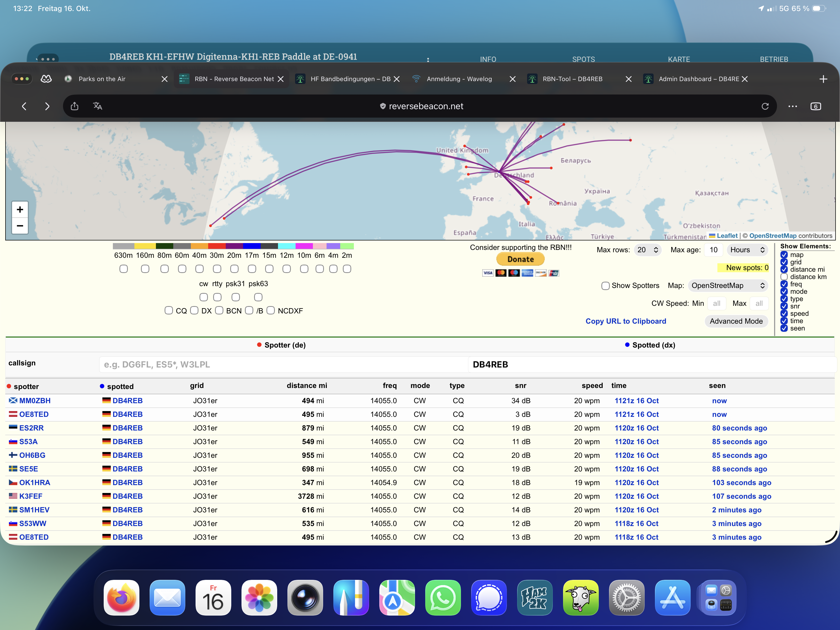Open the Hours age unit dropdown
Viewport: 840px width, 630px height.
tap(747, 250)
